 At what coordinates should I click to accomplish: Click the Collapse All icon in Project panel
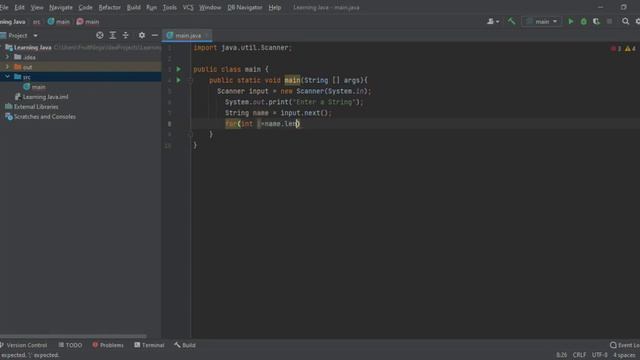126,36
